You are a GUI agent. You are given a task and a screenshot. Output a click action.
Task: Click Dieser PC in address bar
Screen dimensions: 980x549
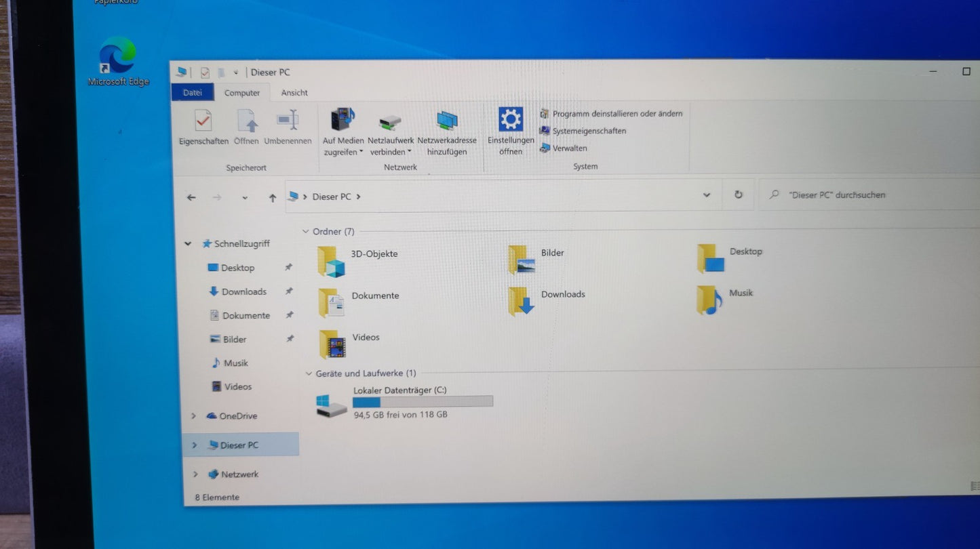pyautogui.click(x=332, y=197)
